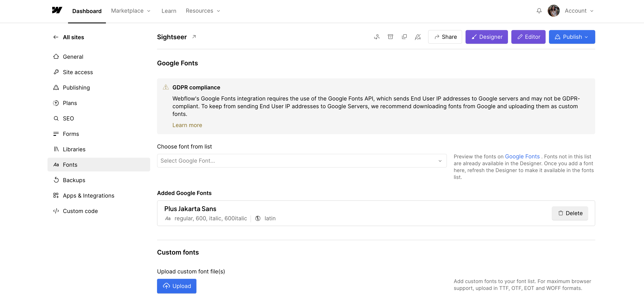Screen dimensions: 644x294
Task: Open the Designer
Action: (x=487, y=37)
